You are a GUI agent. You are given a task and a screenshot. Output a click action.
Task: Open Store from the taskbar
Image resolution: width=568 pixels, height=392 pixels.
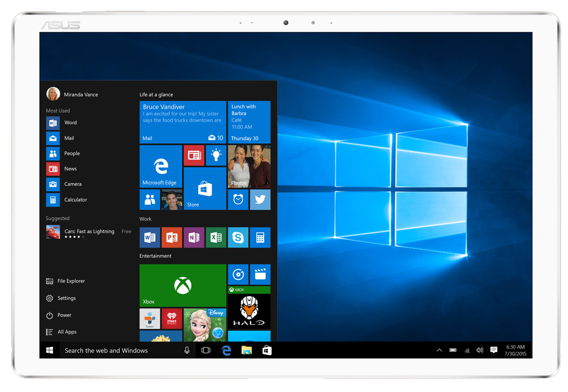(x=267, y=350)
